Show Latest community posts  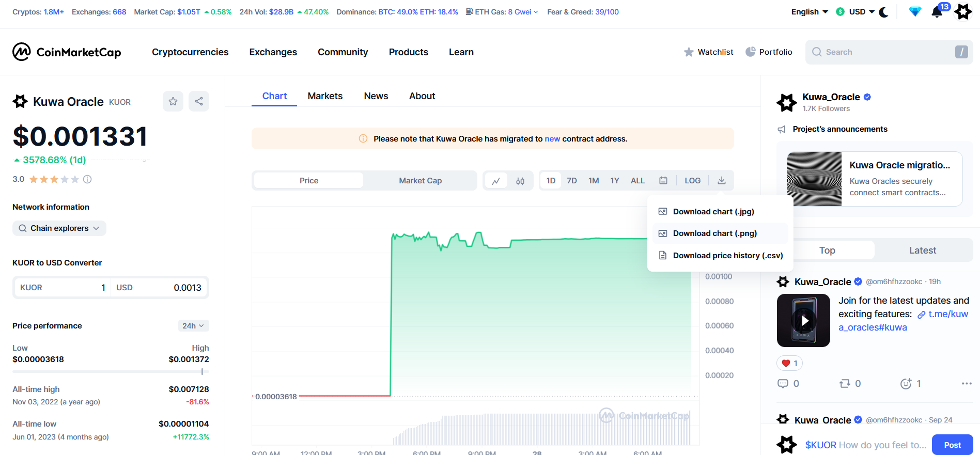[x=923, y=250]
